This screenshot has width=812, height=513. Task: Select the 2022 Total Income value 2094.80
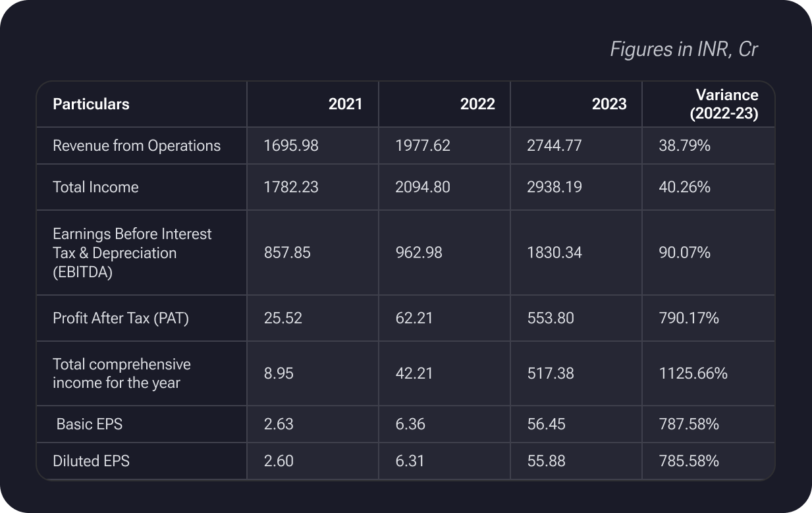tap(422, 187)
